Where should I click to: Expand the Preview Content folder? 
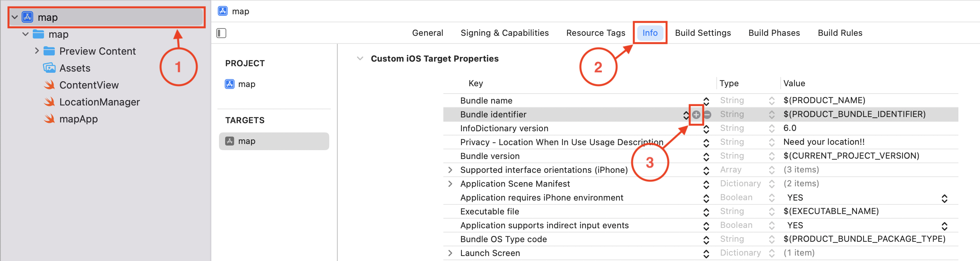pos(37,51)
